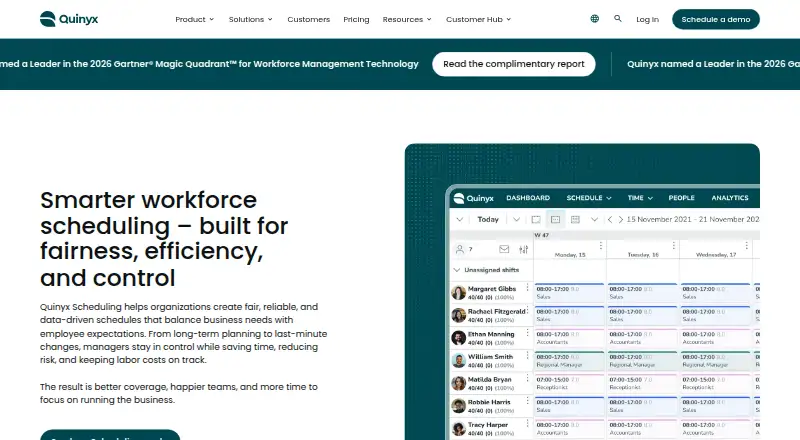Click Margaret Gibbs avatar

[x=459, y=292]
